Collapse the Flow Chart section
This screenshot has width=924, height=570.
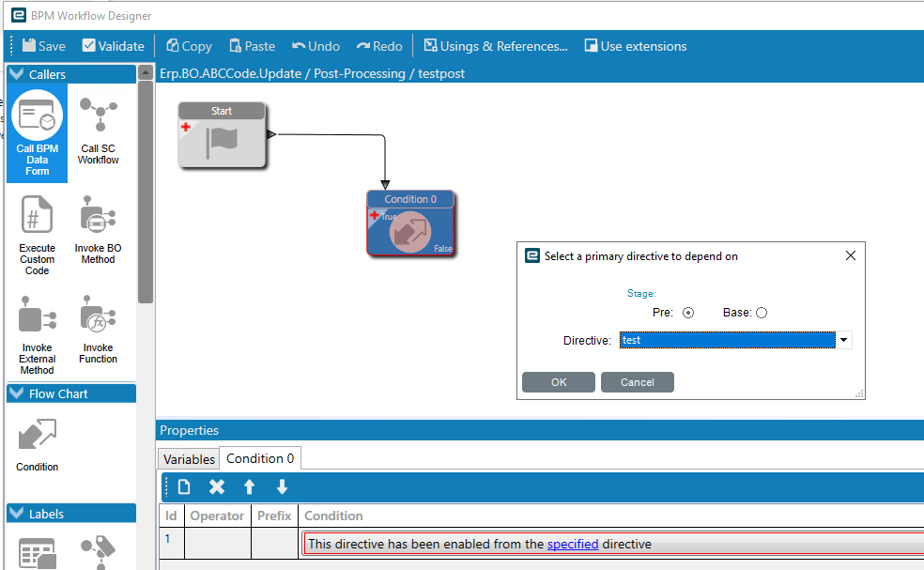click(x=17, y=393)
